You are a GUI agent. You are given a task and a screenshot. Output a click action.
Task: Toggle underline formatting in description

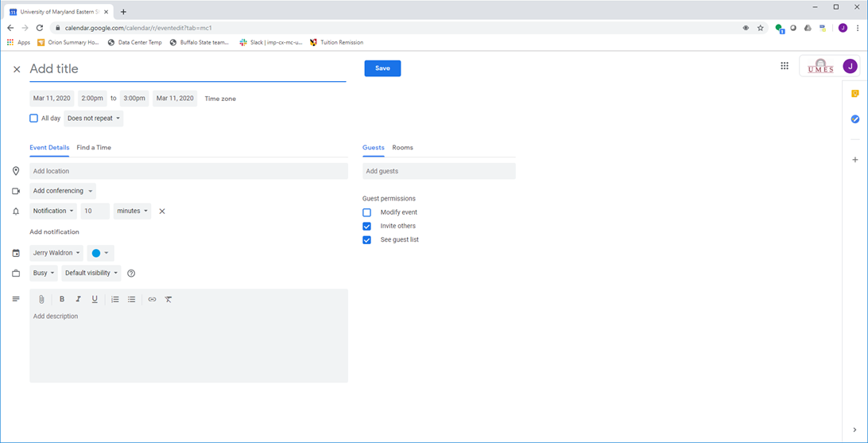[x=95, y=299]
